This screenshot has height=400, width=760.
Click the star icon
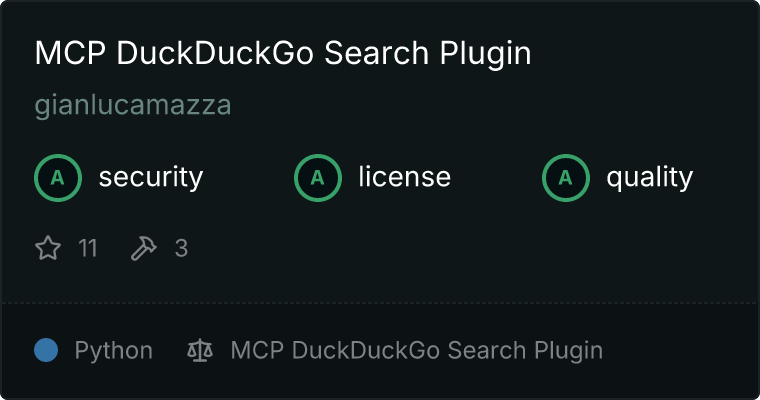click(x=48, y=248)
